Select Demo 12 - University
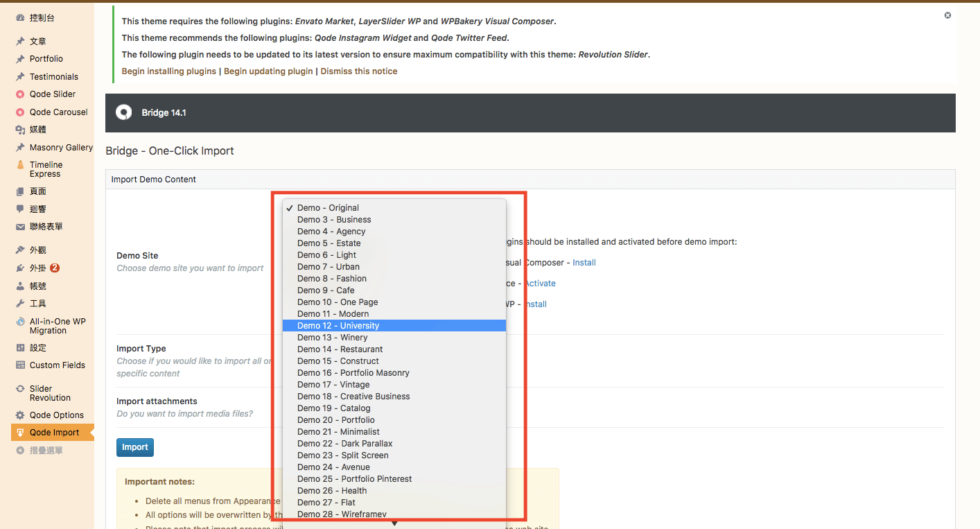Screen dimensions: 980x529 click(394, 326)
